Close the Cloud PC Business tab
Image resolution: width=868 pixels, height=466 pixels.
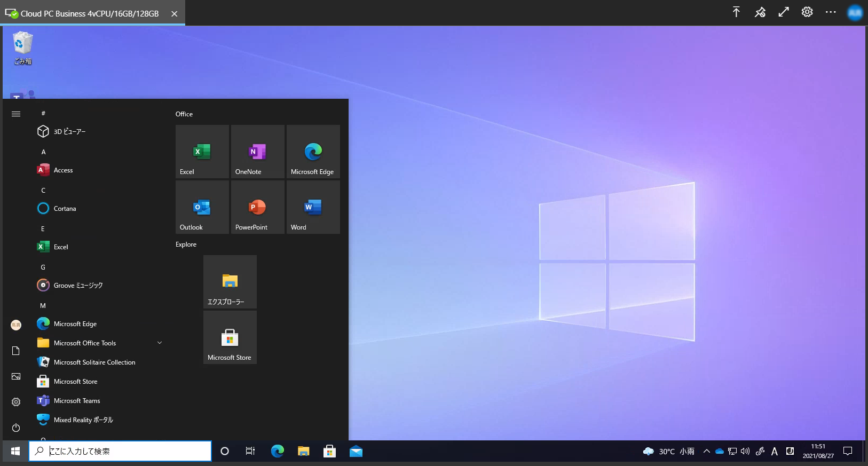[x=174, y=14]
